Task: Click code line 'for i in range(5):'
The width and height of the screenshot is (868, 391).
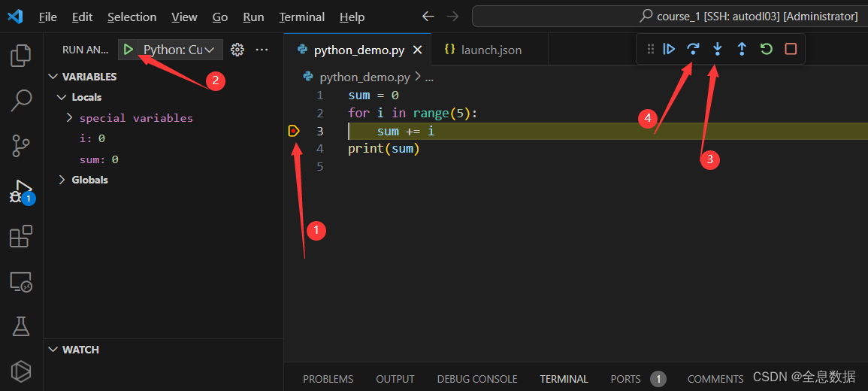Action: 413,114
